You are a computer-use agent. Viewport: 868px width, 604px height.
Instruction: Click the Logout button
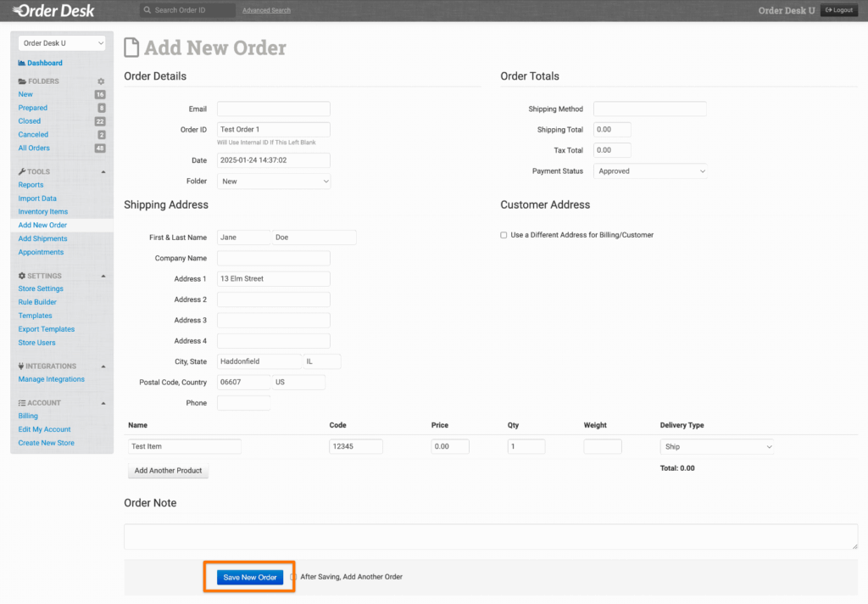[839, 10]
